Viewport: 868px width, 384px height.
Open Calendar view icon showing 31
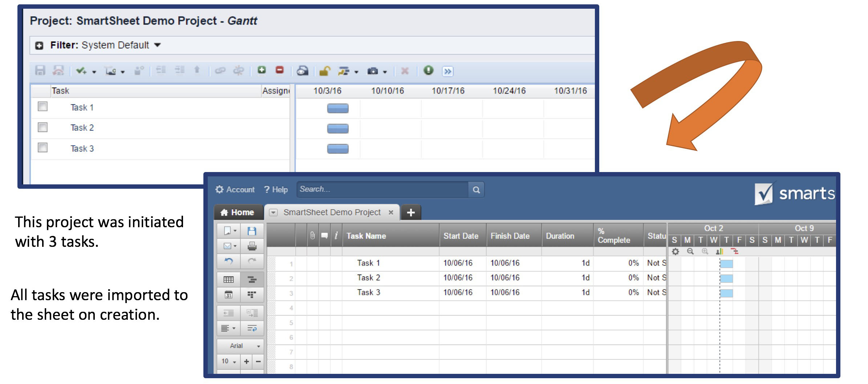228,294
